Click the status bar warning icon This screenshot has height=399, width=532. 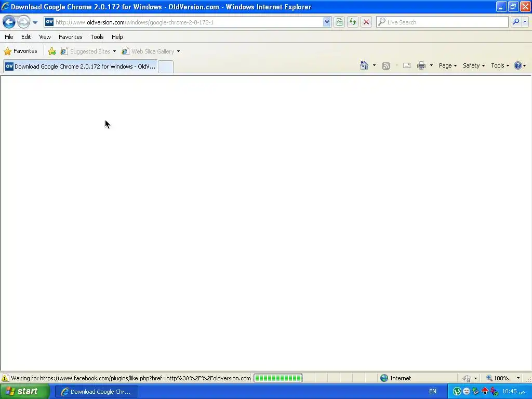pos(5,378)
